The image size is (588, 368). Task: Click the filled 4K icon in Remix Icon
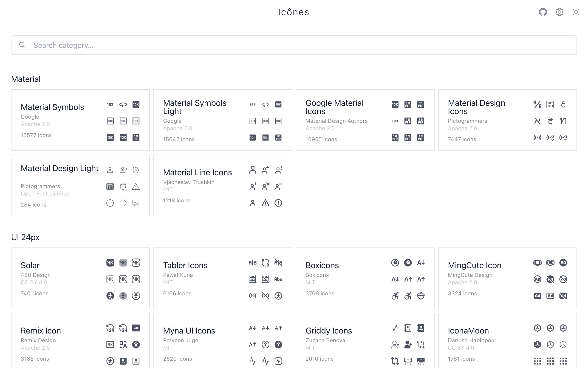tap(136, 328)
